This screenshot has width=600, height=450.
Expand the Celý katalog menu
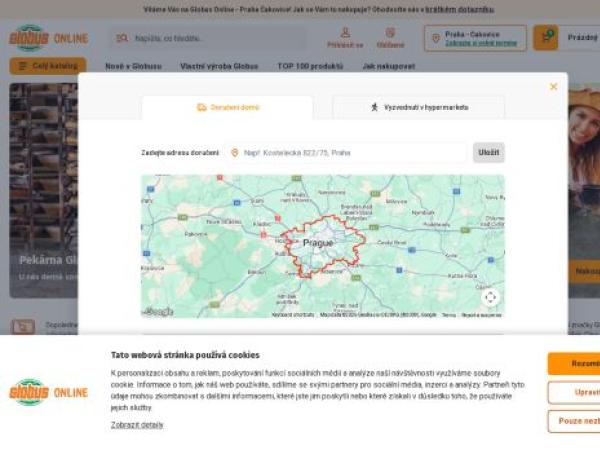pos(47,66)
